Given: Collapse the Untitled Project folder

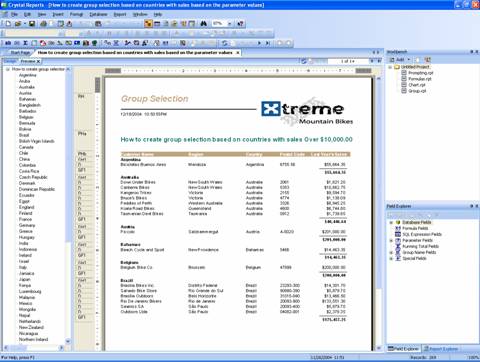Looking at the screenshot, I should [x=390, y=67].
